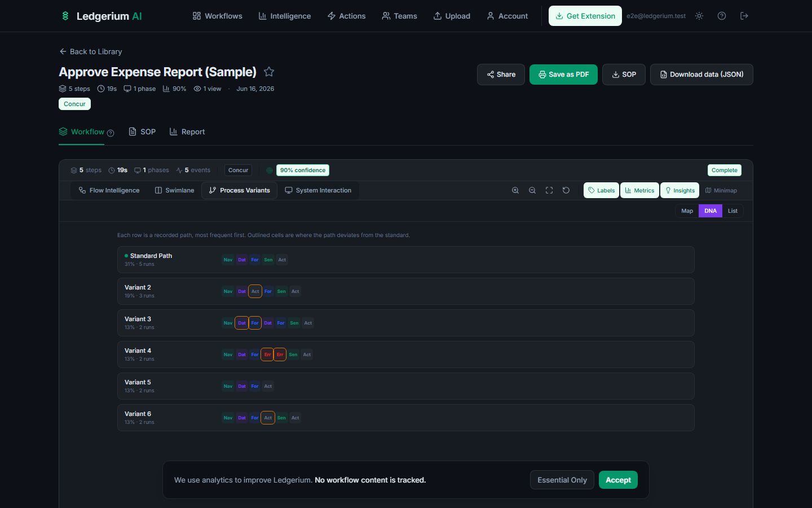Open Actions in top navigation
This screenshot has height=508, width=812.
point(346,16)
